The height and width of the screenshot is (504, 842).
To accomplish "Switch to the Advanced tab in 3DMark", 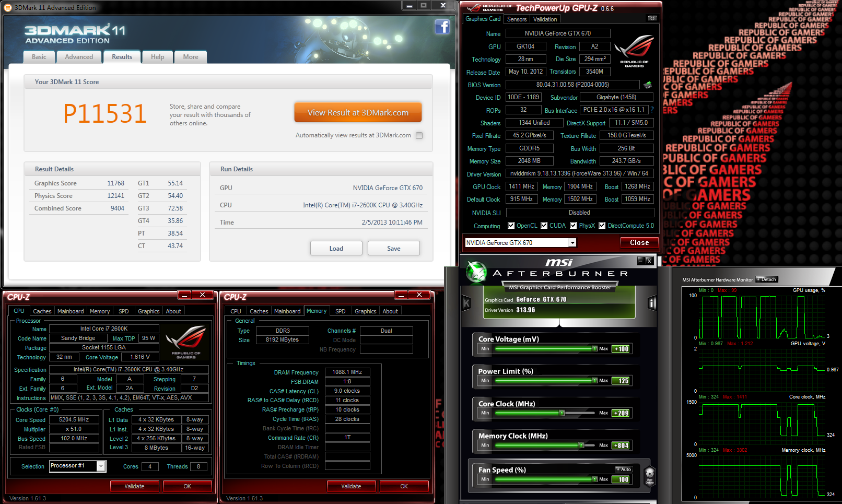I will click(79, 57).
